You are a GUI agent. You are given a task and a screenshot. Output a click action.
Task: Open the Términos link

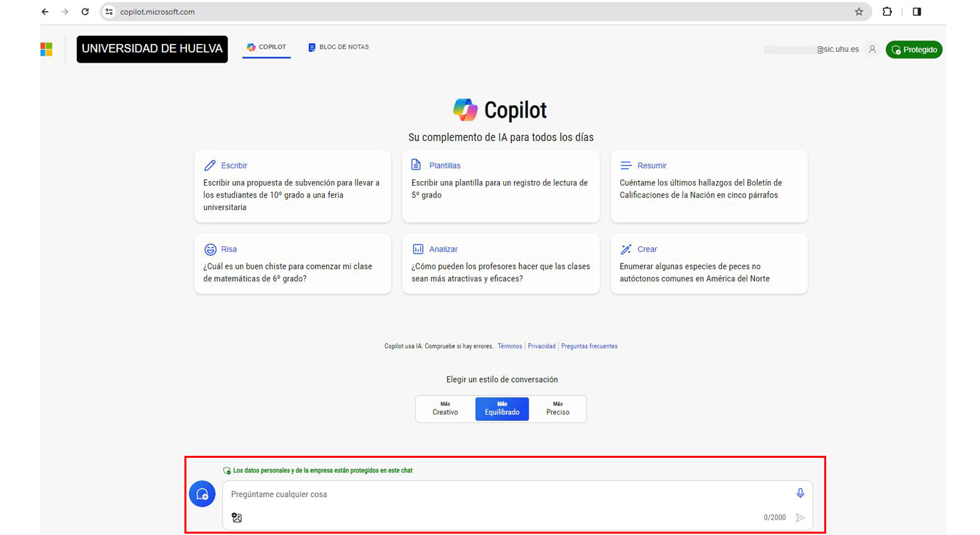click(510, 346)
